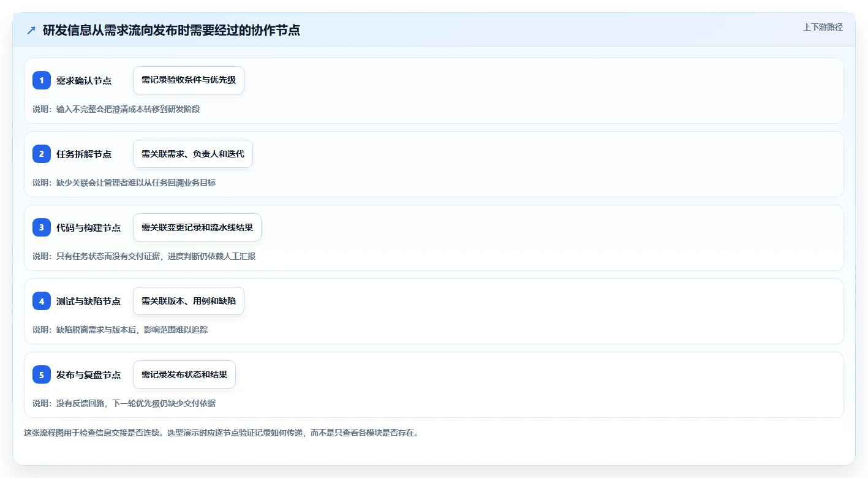868x478 pixels.
Task: Select the 代码与构建节点 heading
Action: (x=88, y=227)
